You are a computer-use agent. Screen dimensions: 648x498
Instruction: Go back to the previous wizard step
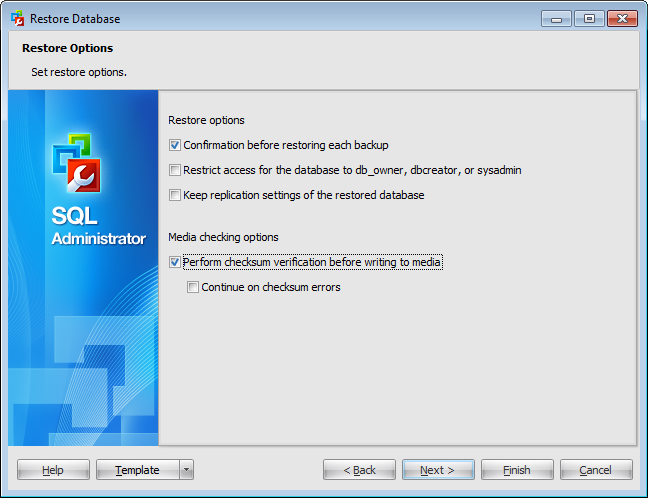pyautogui.click(x=359, y=470)
